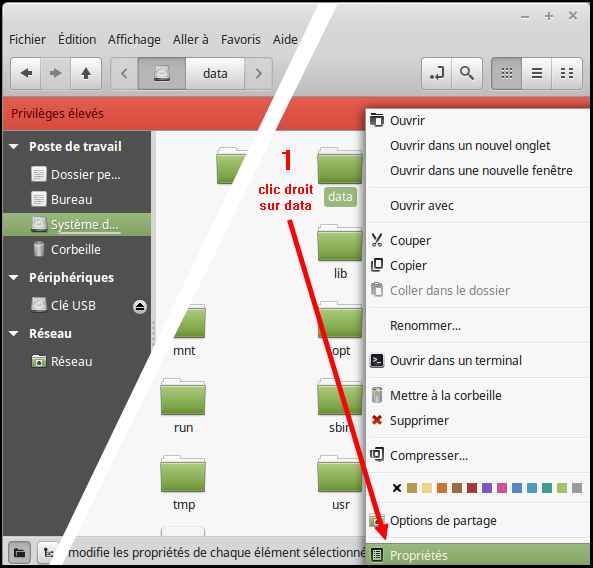
Task: Select the tmp folder icon
Action: click(x=183, y=474)
